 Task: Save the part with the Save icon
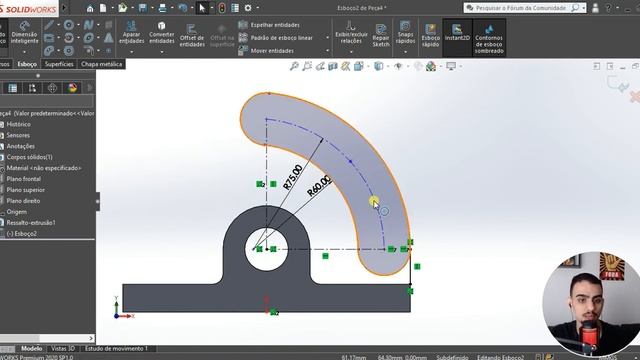142,8
